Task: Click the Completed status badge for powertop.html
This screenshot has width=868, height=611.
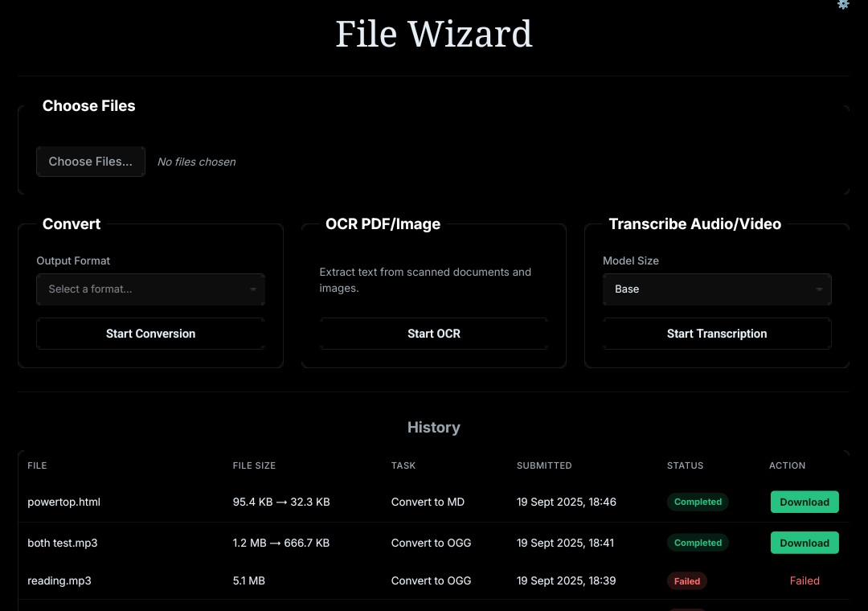Action: (698, 502)
